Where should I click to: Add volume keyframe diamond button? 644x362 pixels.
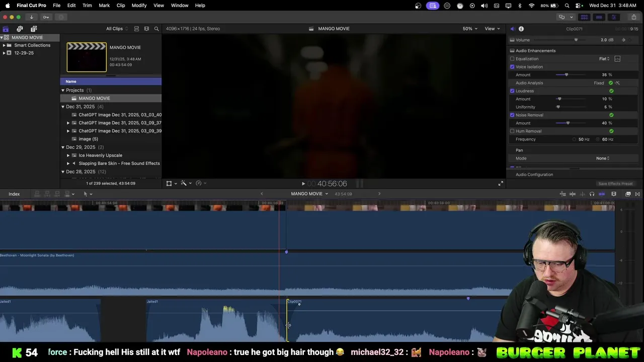tap(624, 40)
